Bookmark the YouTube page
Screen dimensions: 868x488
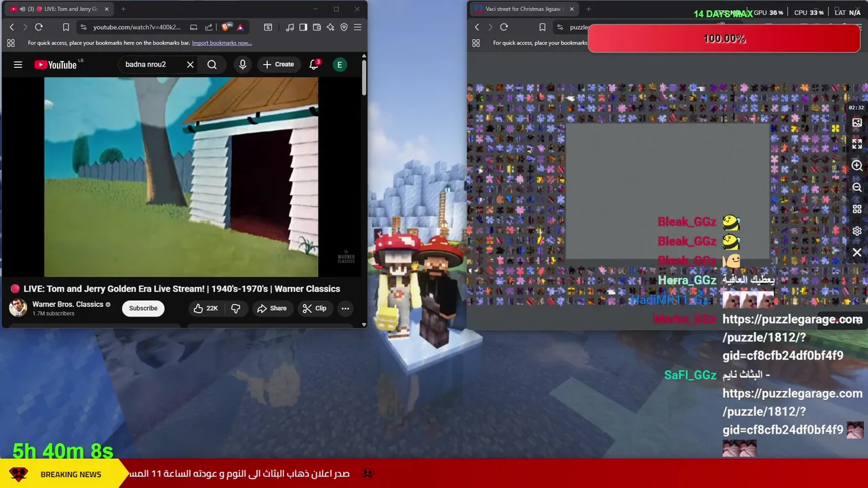pos(66,27)
